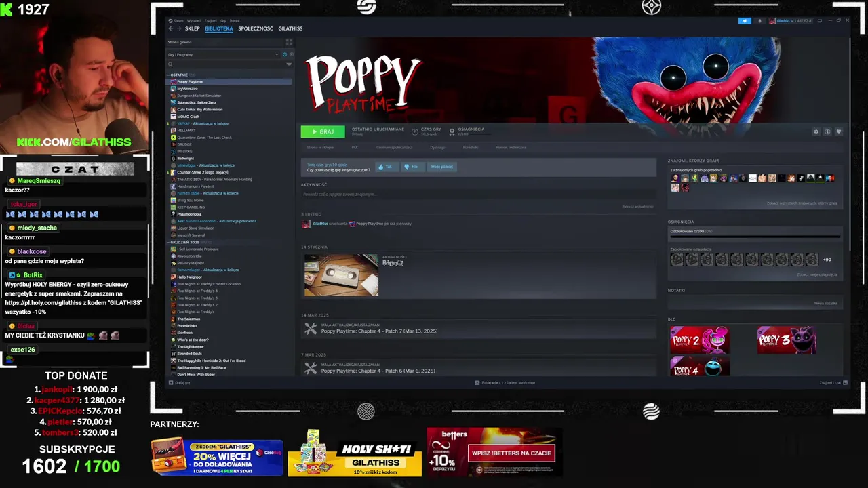This screenshot has width=868, height=488.
Task: Open the Wyświetl menu
Action: pos(193,21)
